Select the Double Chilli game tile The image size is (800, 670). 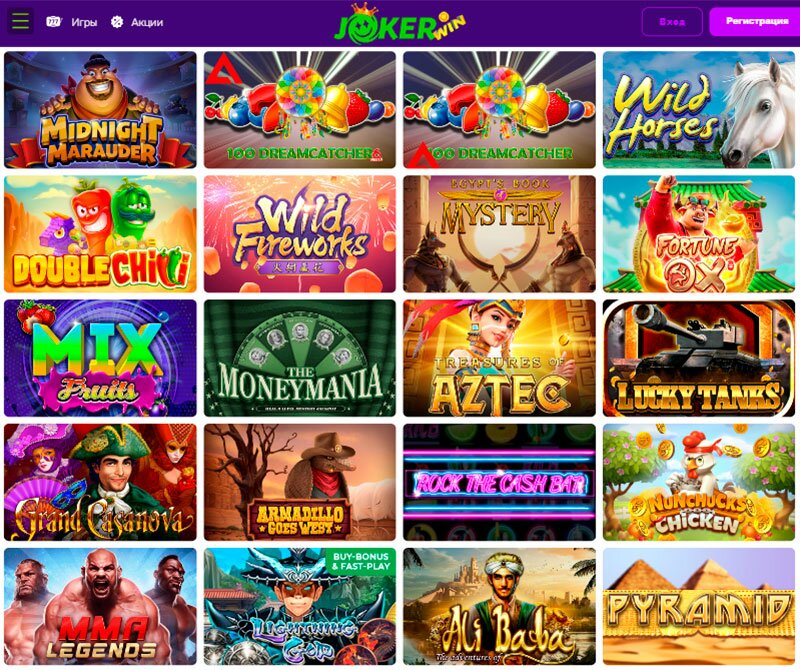pyautogui.click(x=100, y=234)
